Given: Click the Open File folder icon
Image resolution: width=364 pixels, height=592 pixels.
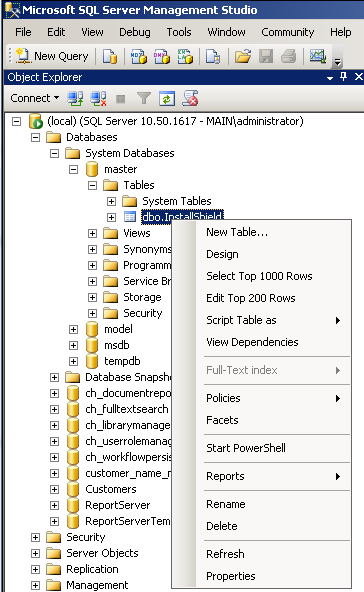Looking at the screenshot, I should 243,57.
